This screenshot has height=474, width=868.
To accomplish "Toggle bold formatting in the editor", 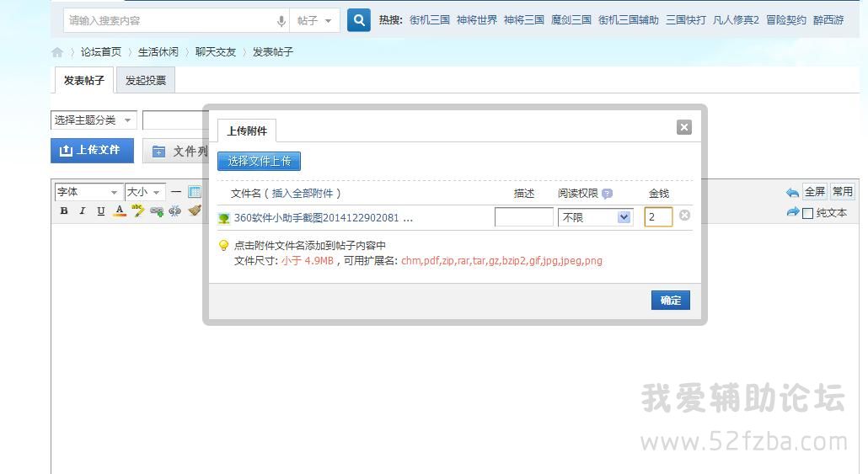I will point(64,210).
